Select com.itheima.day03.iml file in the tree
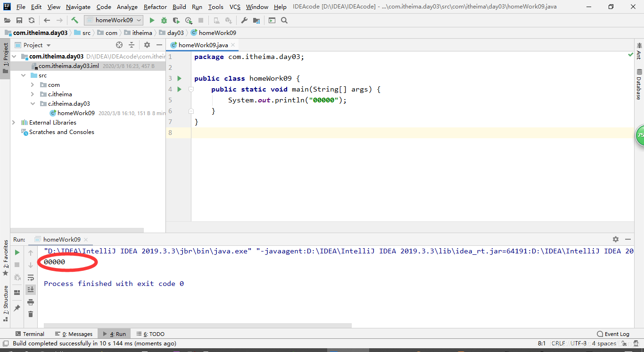Screen dimensions: 644x352 pos(69,66)
